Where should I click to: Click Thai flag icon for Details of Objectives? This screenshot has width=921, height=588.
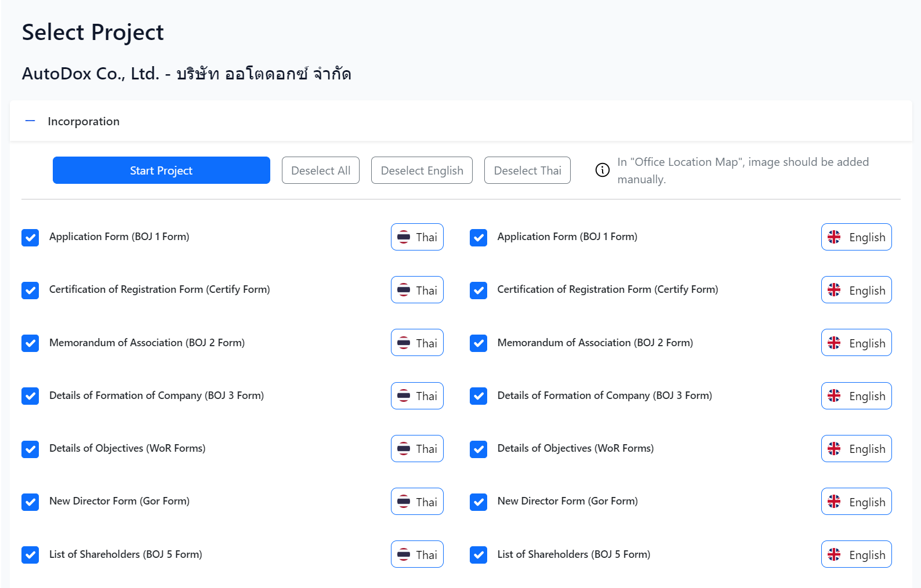404,449
